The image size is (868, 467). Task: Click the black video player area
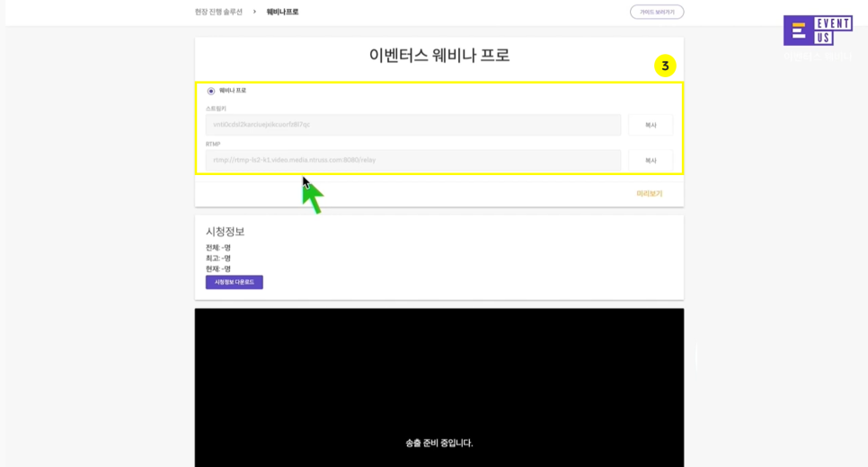(x=439, y=387)
